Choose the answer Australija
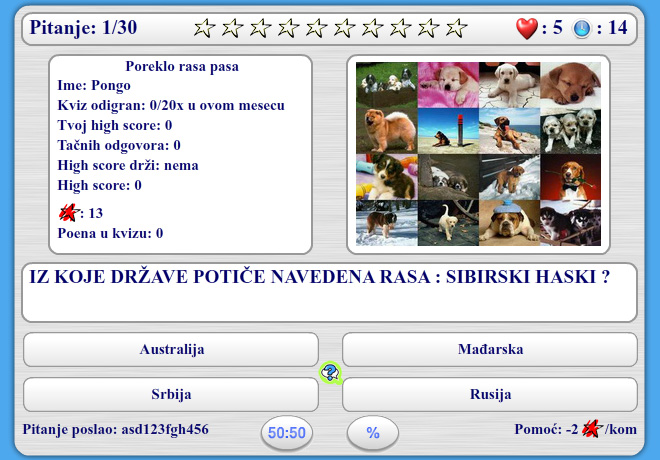The height and width of the screenshot is (460, 660). click(x=171, y=350)
